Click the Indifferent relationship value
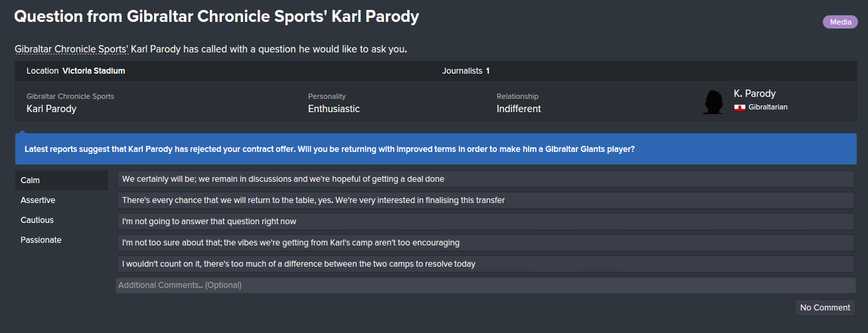Image resolution: width=868 pixels, height=333 pixels. [x=519, y=109]
